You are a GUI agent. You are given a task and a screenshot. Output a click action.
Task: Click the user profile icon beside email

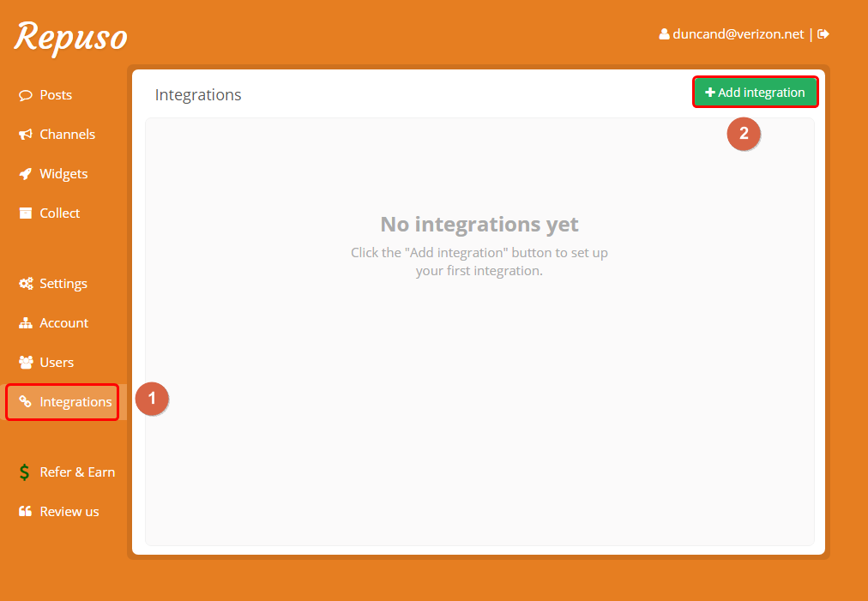coord(664,34)
